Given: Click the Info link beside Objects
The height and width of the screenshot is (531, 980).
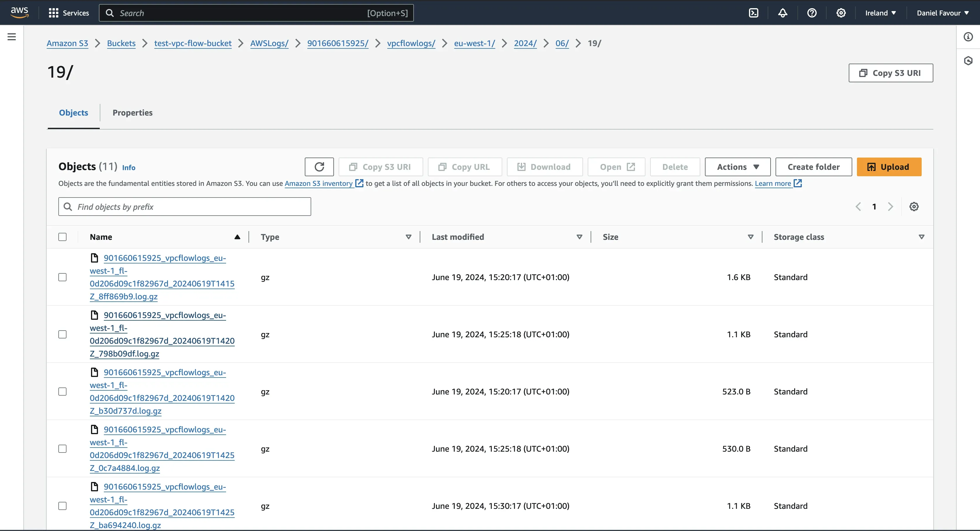Looking at the screenshot, I should [129, 167].
